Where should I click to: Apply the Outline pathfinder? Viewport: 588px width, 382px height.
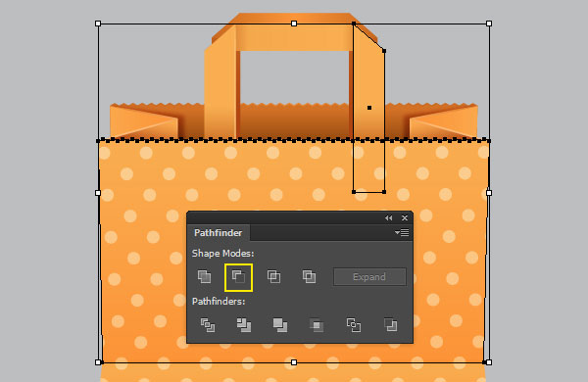tap(353, 325)
